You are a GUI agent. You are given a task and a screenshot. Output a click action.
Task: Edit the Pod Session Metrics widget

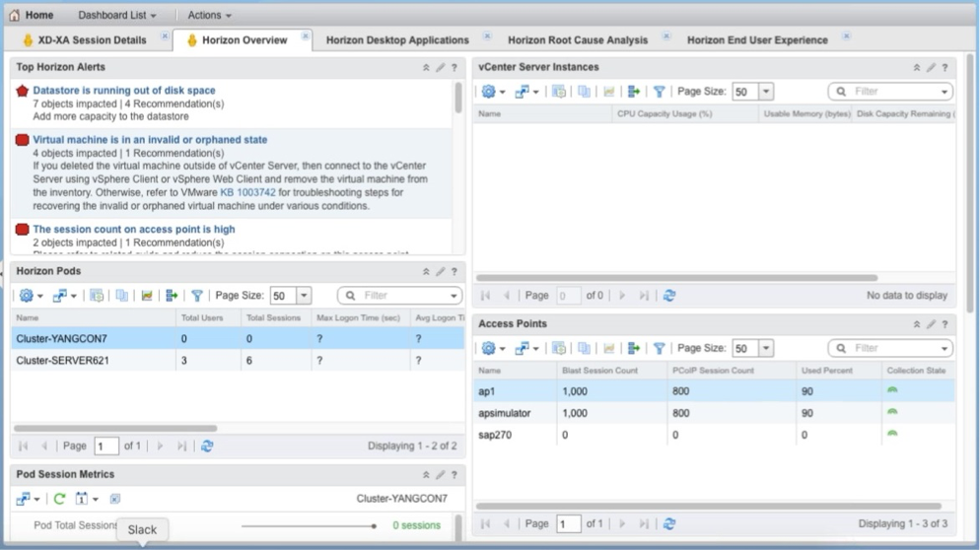[x=440, y=475]
